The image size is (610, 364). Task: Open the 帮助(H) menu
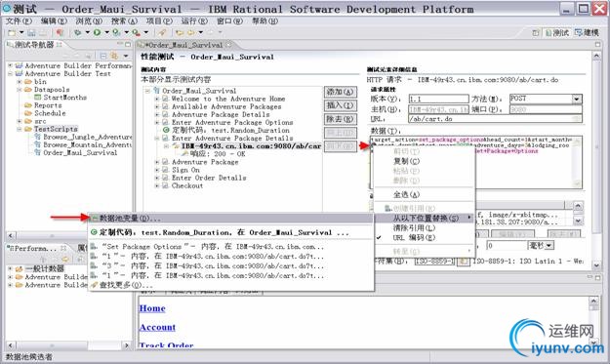click(264, 21)
